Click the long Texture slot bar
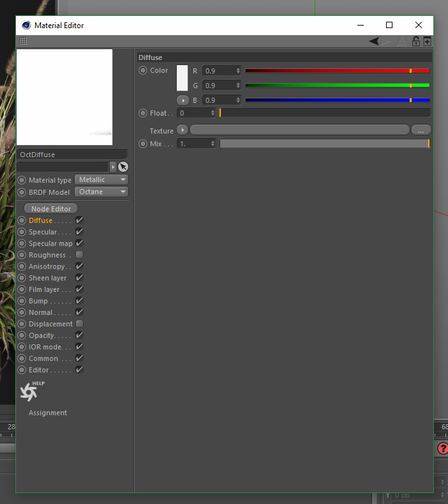 tap(300, 130)
